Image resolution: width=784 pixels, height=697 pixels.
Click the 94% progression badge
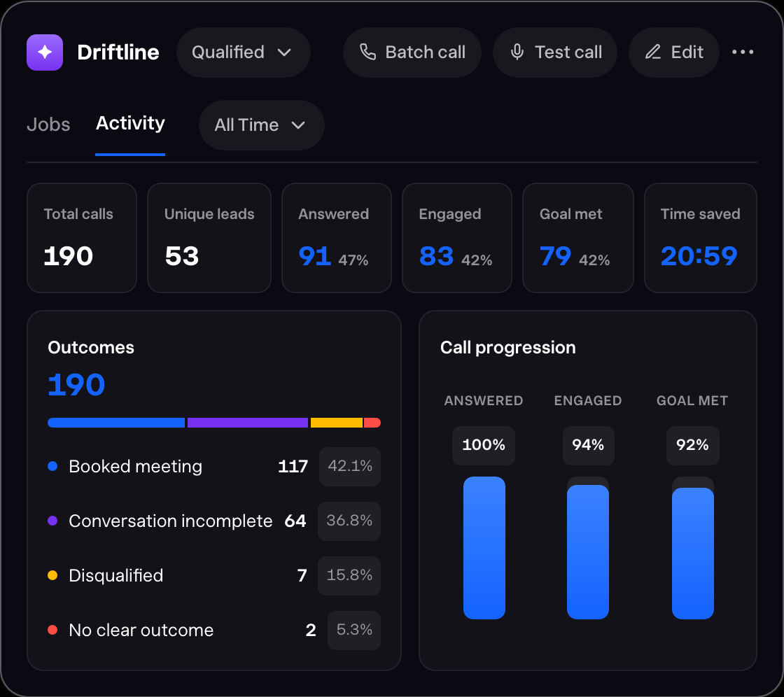point(588,446)
